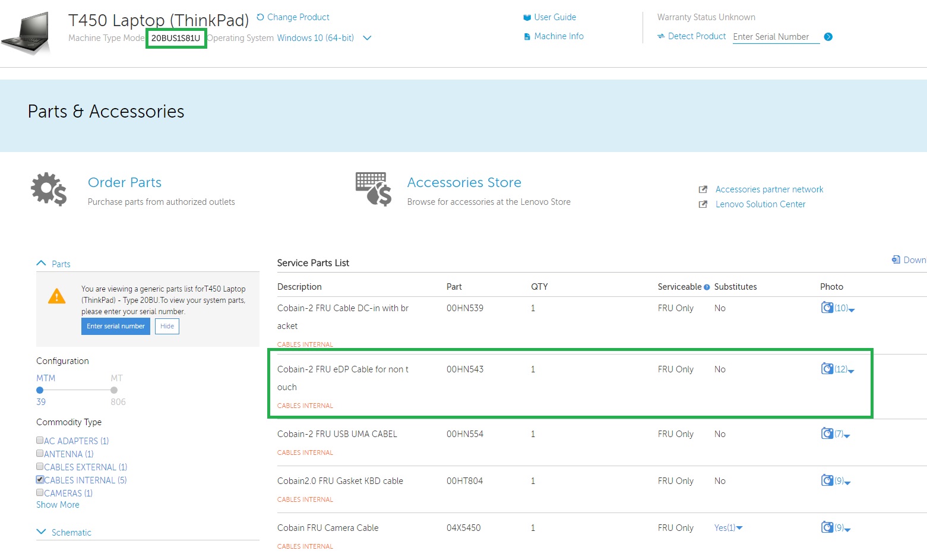Click Show More commodity types

point(58,505)
